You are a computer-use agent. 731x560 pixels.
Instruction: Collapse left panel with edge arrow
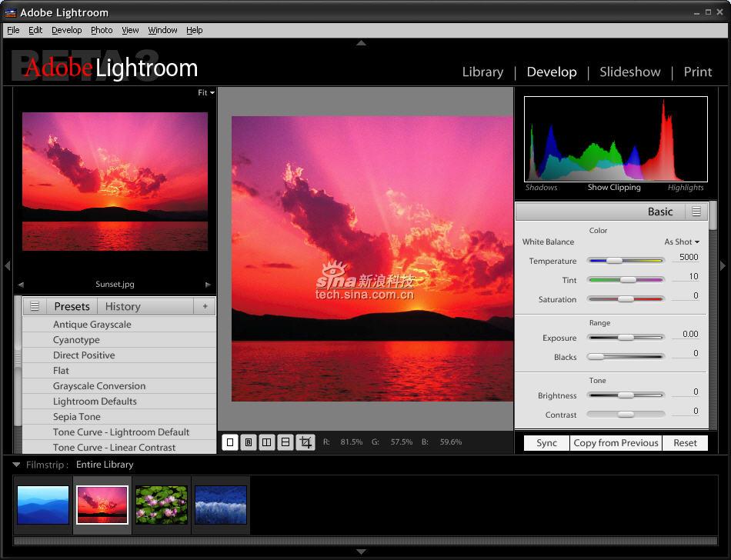coord(7,265)
